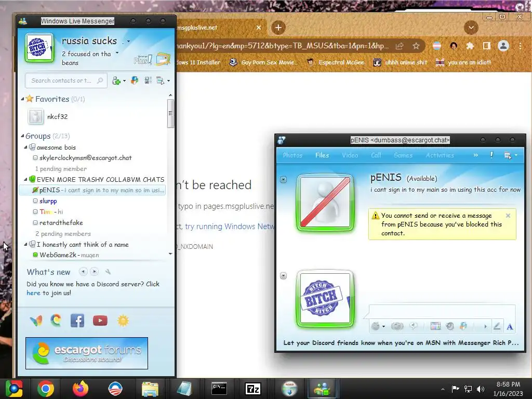Start a Video call in chat window
The image size is (532, 399).
[350, 155]
